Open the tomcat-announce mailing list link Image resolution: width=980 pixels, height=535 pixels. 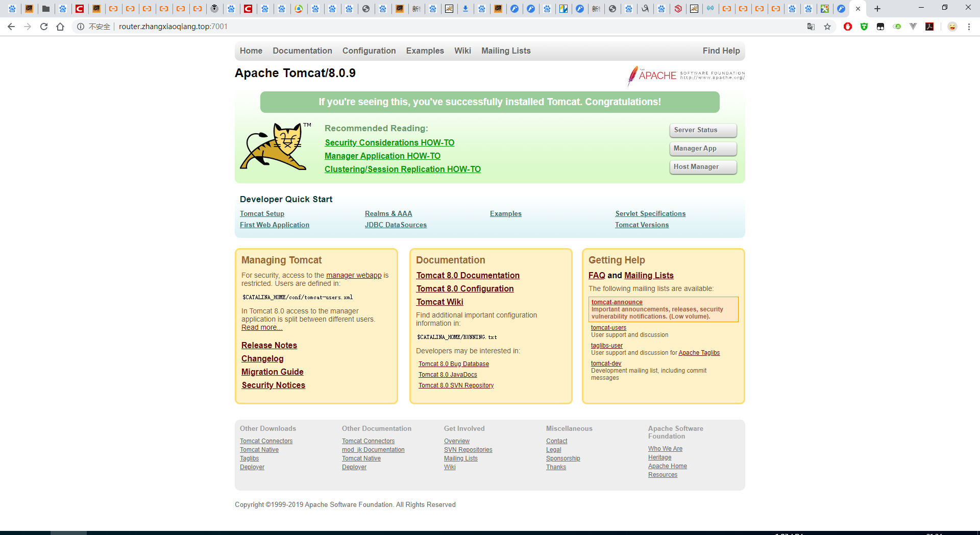pyautogui.click(x=617, y=302)
